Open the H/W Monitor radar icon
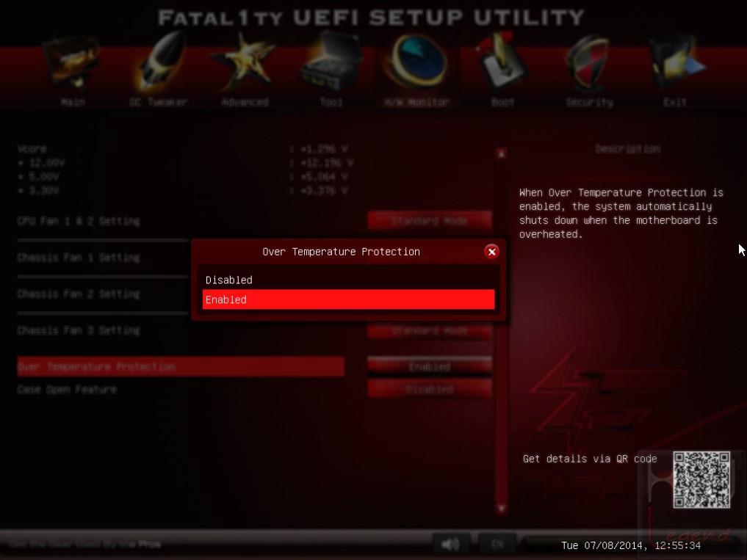 [x=417, y=62]
